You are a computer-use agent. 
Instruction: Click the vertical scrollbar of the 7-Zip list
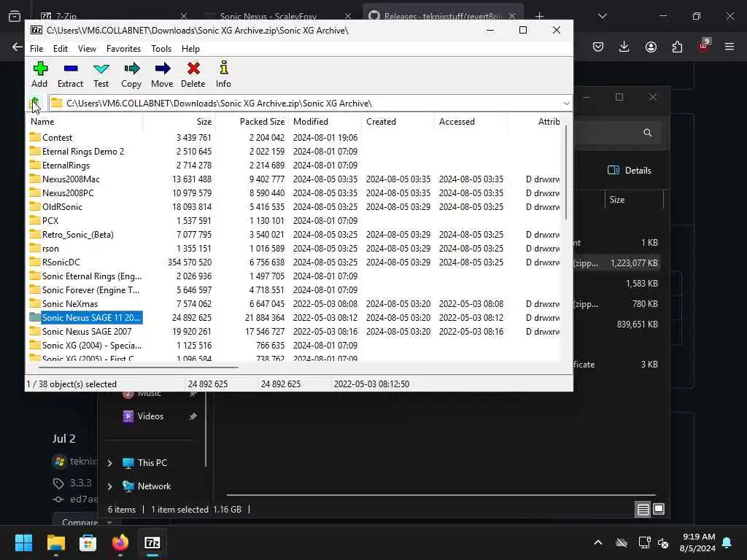click(x=566, y=171)
